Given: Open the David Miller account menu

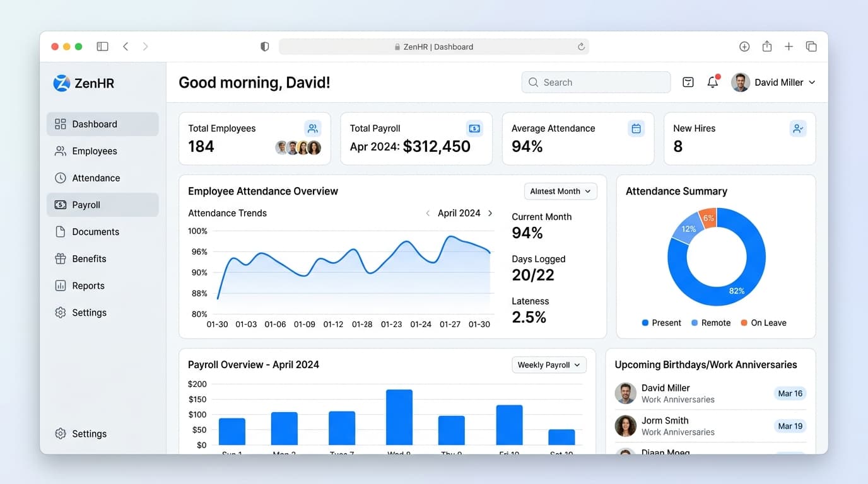Looking at the screenshot, I should (773, 83).
